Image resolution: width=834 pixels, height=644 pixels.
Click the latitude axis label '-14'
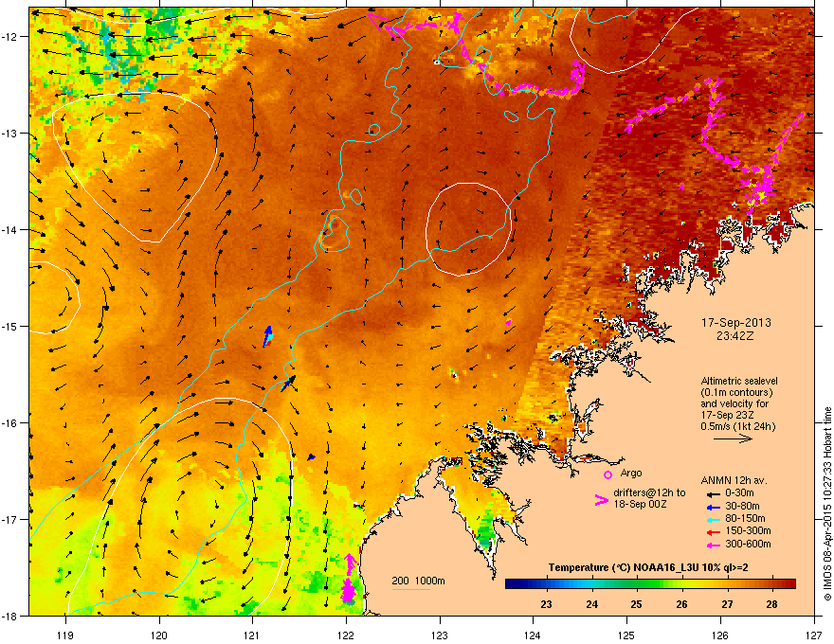pos(9,229)
